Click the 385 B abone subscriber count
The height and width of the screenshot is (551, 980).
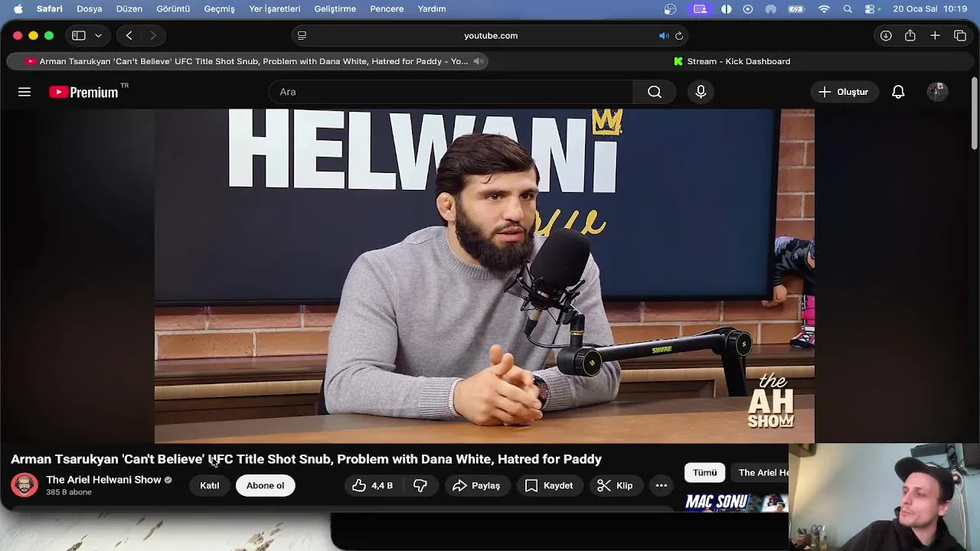pos(69,492)
